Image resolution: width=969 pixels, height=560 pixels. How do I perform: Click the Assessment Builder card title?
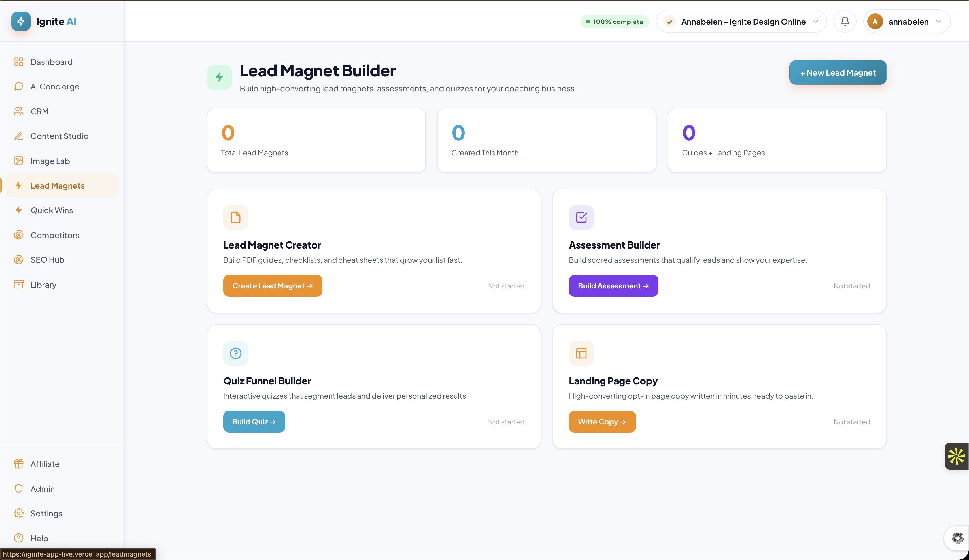click(614, 245)
